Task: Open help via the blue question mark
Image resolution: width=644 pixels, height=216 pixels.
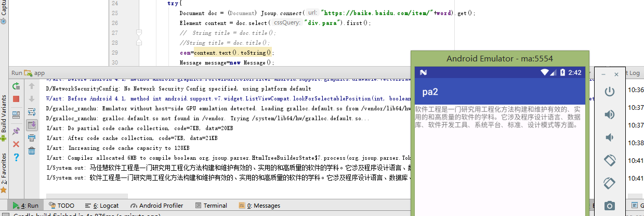Action: tap(16, 157)
